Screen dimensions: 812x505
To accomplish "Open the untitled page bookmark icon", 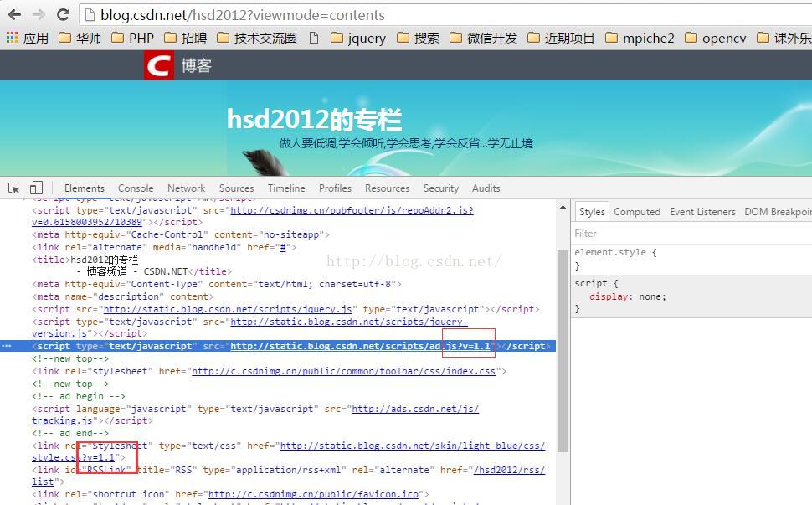I will pos(313,38).
